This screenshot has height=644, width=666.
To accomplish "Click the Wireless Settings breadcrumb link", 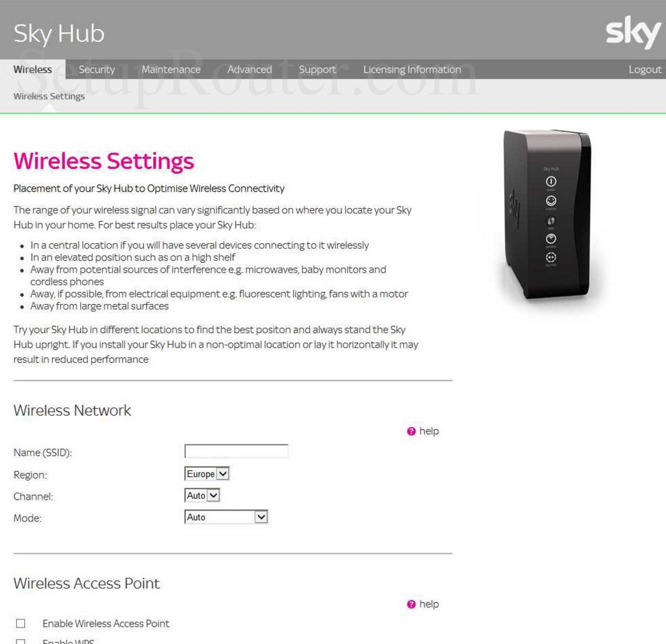I will click(49, 96).
